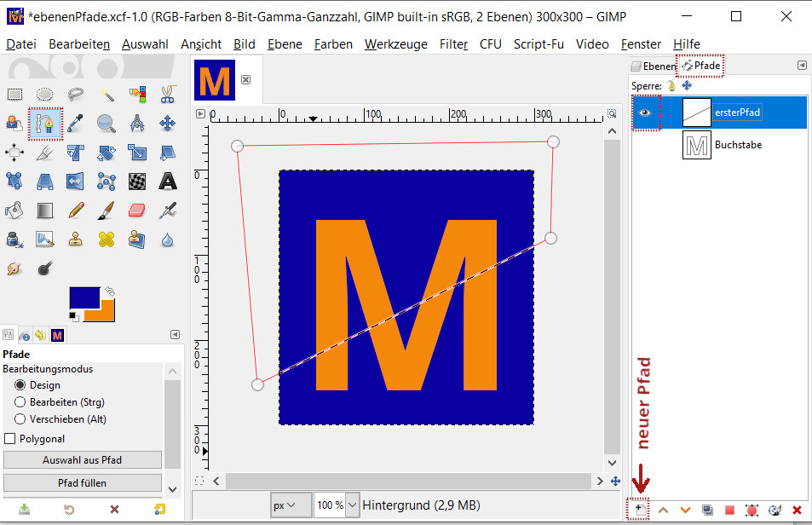This screenshot has height=525, width=812.
Task: Select the Rectangle Select tool
Action: (x=14, y=95)
